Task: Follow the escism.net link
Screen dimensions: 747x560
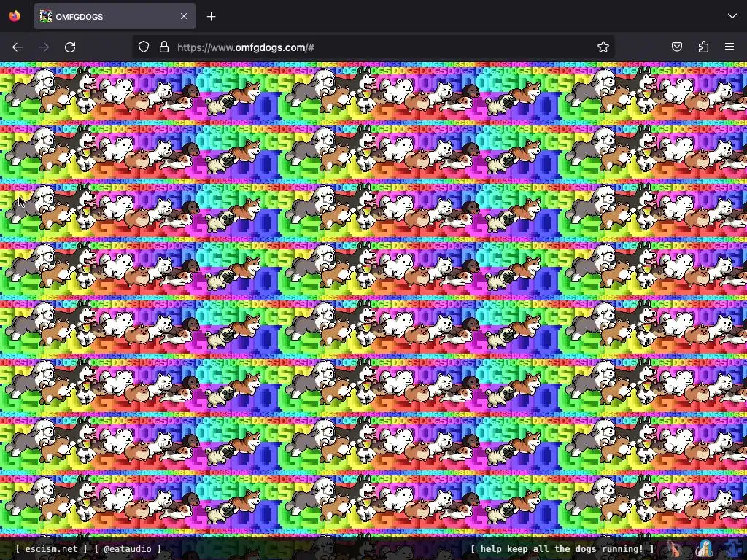Action: pos(51,549)
